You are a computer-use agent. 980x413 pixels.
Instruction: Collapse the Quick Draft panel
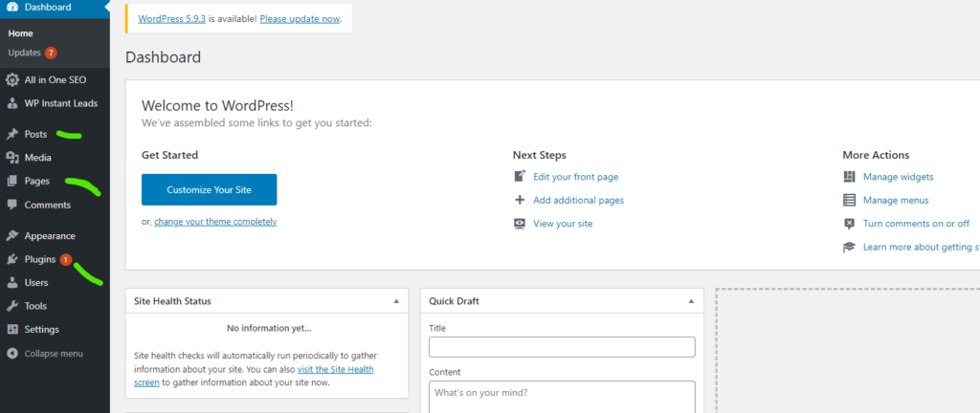tap(691, 301)
